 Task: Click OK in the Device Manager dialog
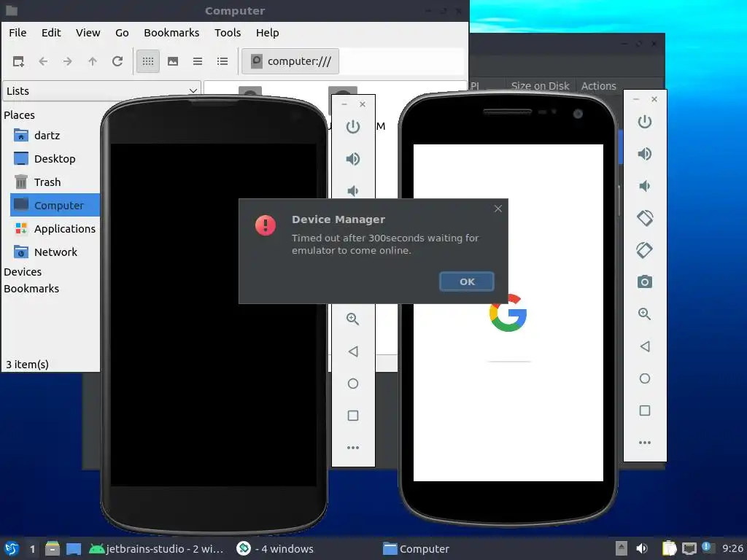pyautogui.click(x=466, y=281)
